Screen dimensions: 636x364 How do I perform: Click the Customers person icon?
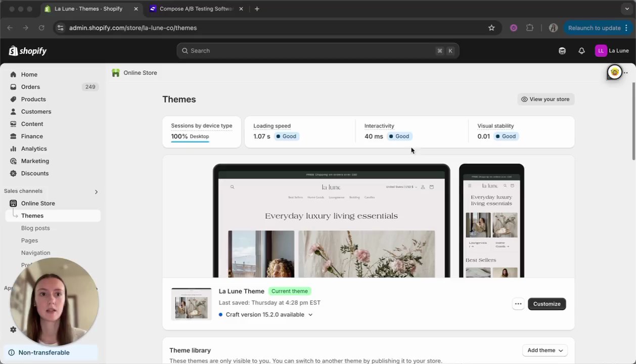tap(13, 112)
